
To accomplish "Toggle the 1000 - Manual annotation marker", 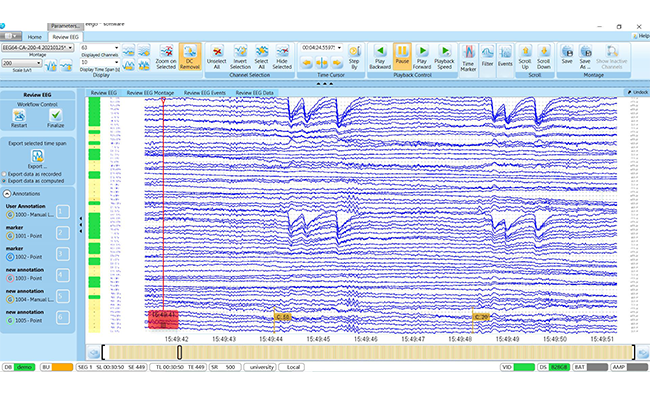I will [10, 215].
